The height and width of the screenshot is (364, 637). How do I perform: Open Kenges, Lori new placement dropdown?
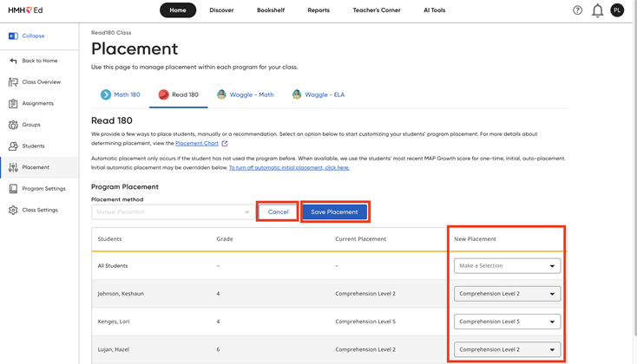click(507, 322)
